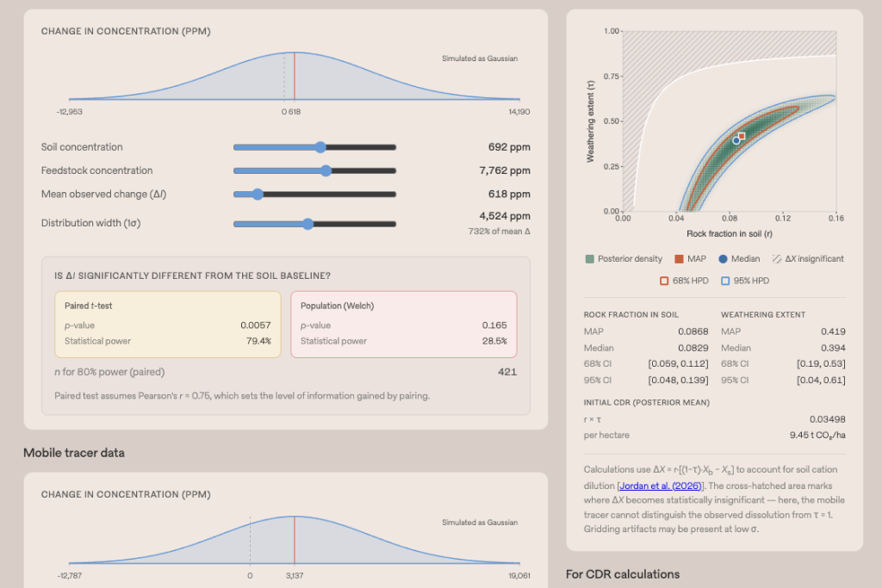Click the paired statistical power 79.4%
Image resolution: width=882 pixels, height=588 pixels.
coord(258,341)
